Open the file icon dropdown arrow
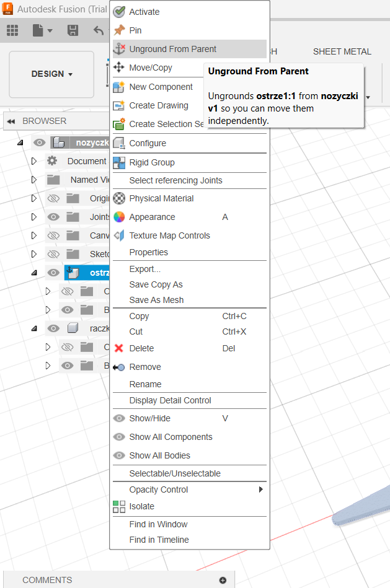The width and height of the screenshot is (390, 588). (x=50, y=31)
